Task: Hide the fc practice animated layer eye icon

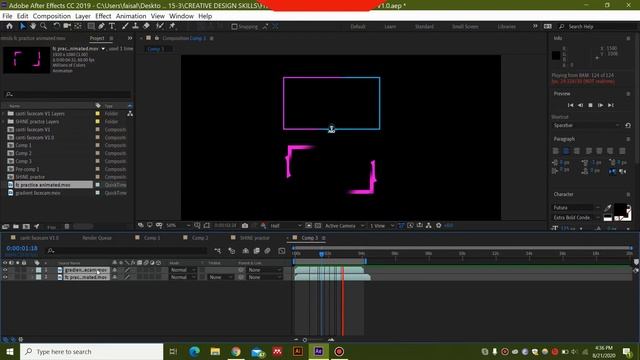Action: pyautogui.click(x=5, y=277)
